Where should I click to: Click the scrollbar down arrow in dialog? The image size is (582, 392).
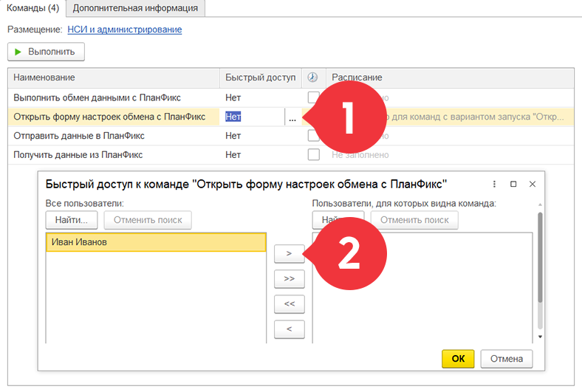540,337
